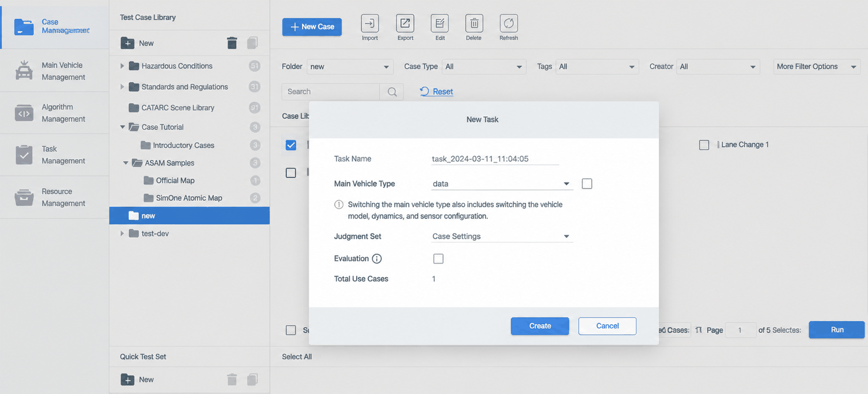Click the search magnifier icon

(x=392, y=92)
